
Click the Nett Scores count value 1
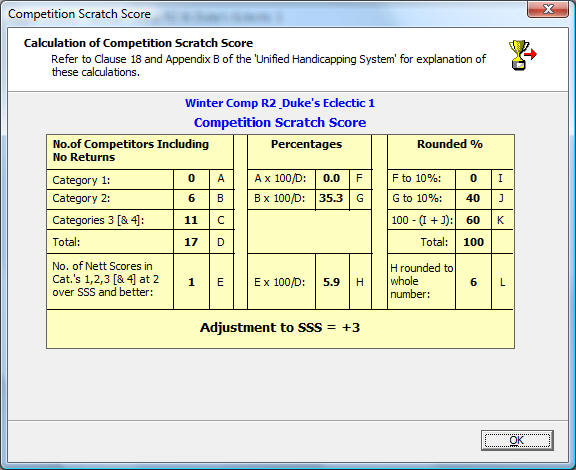click(191, 282)
